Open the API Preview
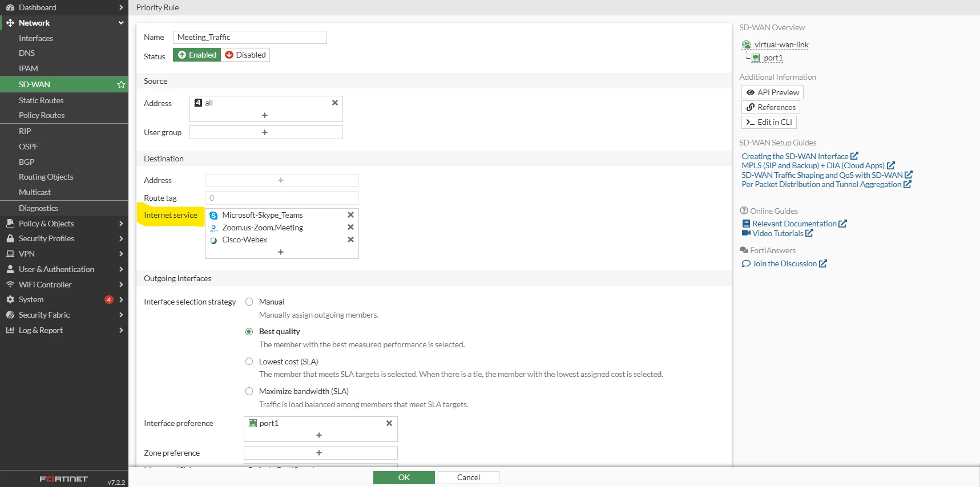The height and width of the screenshot is (487, 980). 773,92
